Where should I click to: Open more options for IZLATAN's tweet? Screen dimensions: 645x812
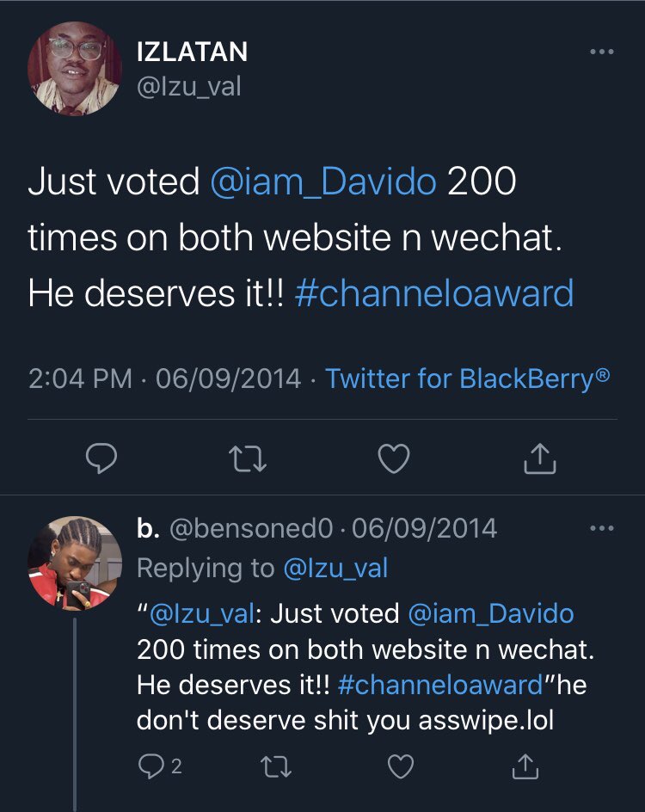(602, 52)
